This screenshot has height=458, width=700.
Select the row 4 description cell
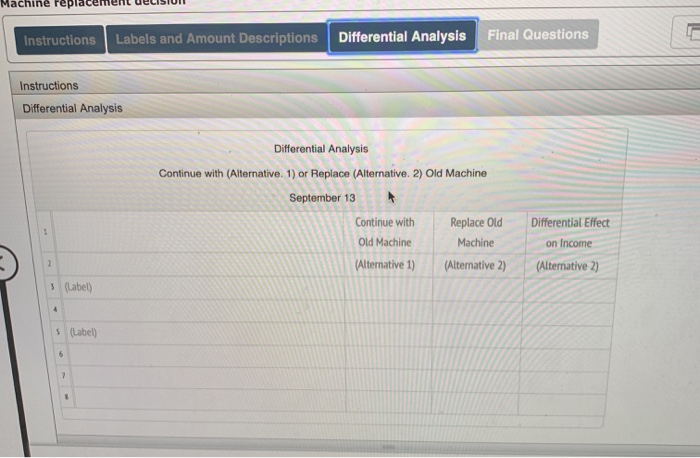pyautogui.click(x=204, y=311)
